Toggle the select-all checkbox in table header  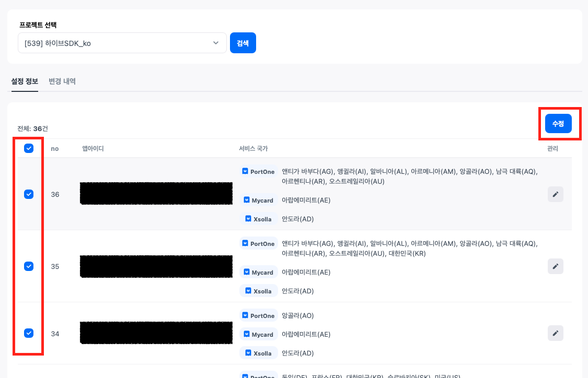click(29, 148)
